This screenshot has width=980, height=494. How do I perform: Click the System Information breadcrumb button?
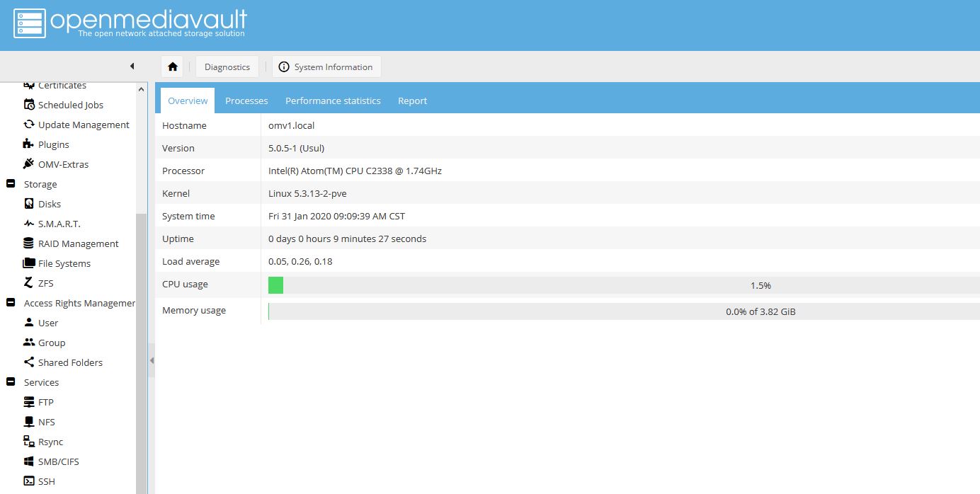click(x=326, y=67)
